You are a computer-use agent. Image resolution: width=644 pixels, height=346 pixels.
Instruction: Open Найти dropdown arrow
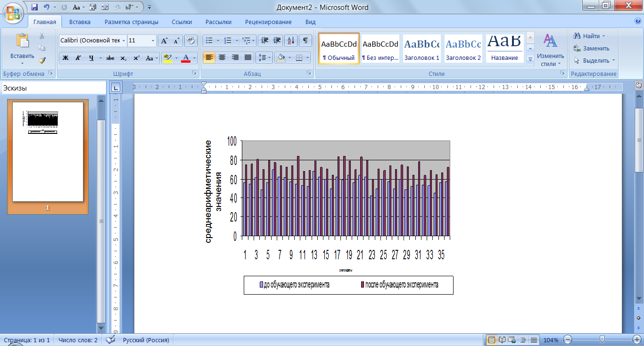pos(603,36)
